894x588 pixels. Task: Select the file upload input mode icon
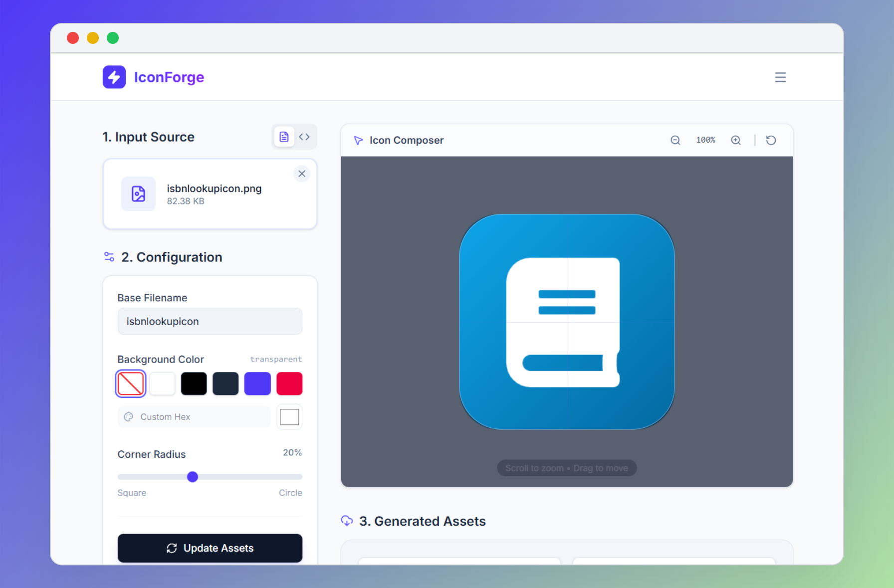pyautogui.click(x=284, y=136)
